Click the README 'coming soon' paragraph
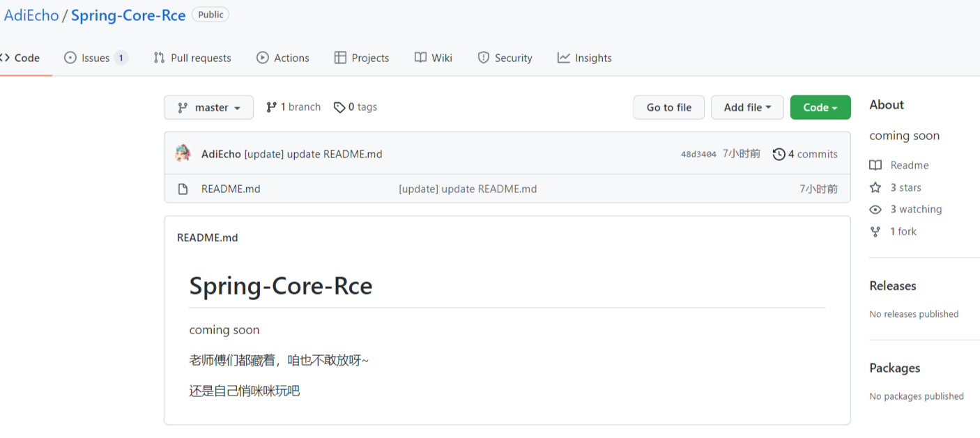This screenshot has width=980, height=438. 224,330
